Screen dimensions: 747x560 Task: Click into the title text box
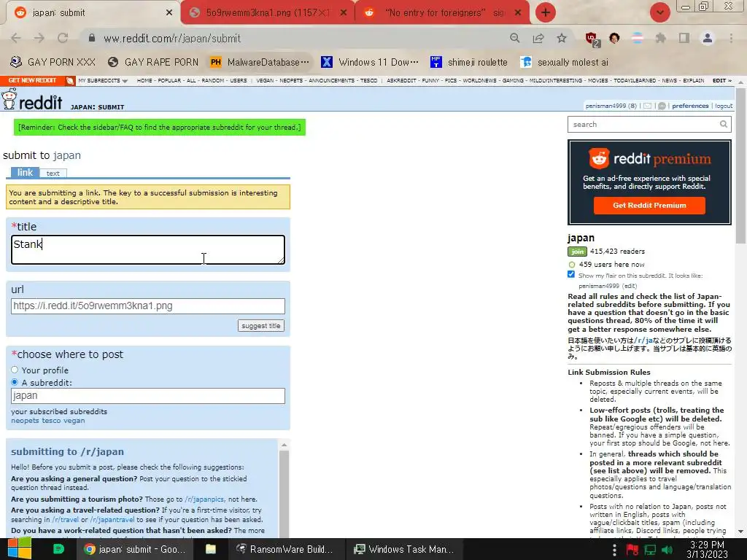tap(147, 249)
